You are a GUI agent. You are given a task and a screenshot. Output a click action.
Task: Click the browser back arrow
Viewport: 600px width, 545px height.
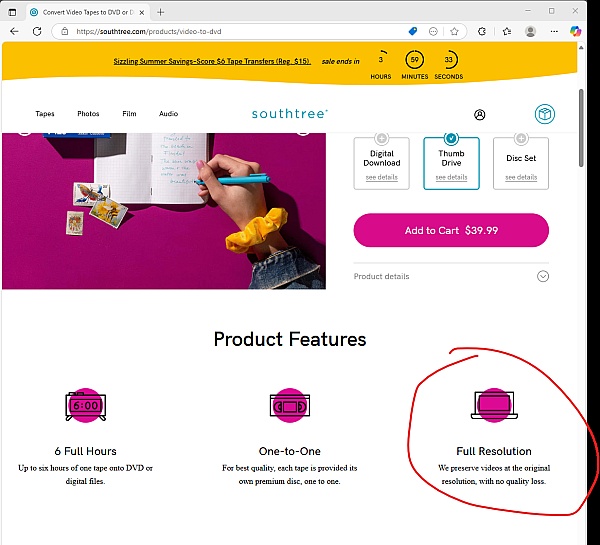13,31
